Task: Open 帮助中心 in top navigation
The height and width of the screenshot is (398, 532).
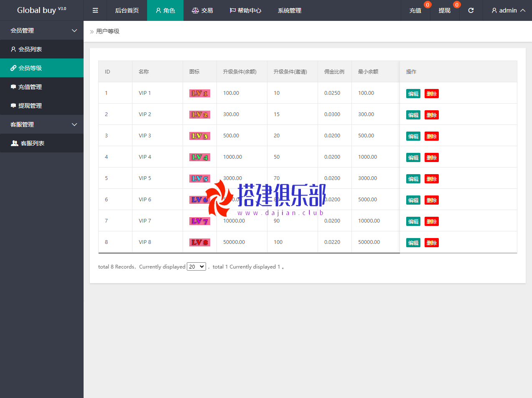Action: [245, 10]
